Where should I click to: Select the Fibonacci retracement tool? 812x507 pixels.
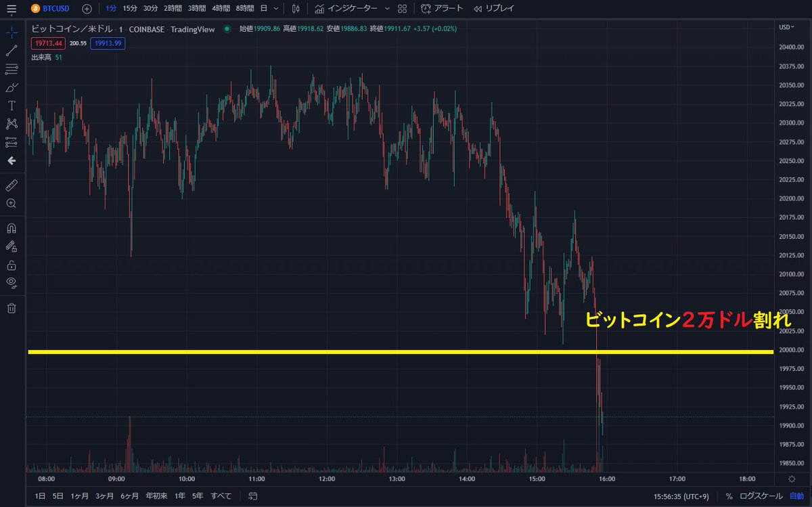tap(12, 68)
